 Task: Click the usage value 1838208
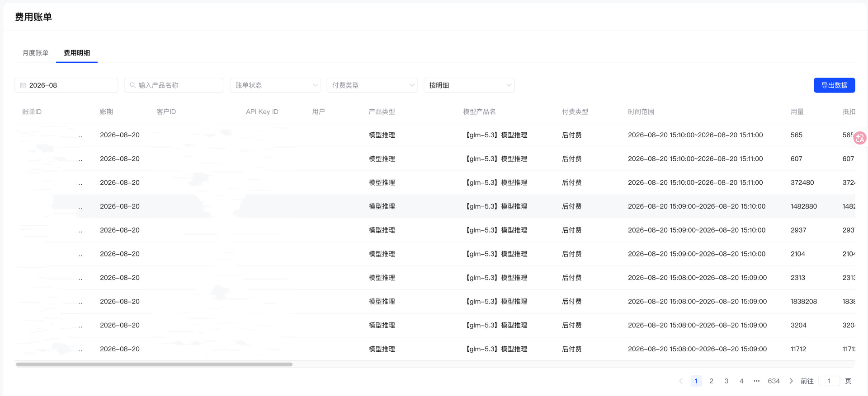point(803,301)
